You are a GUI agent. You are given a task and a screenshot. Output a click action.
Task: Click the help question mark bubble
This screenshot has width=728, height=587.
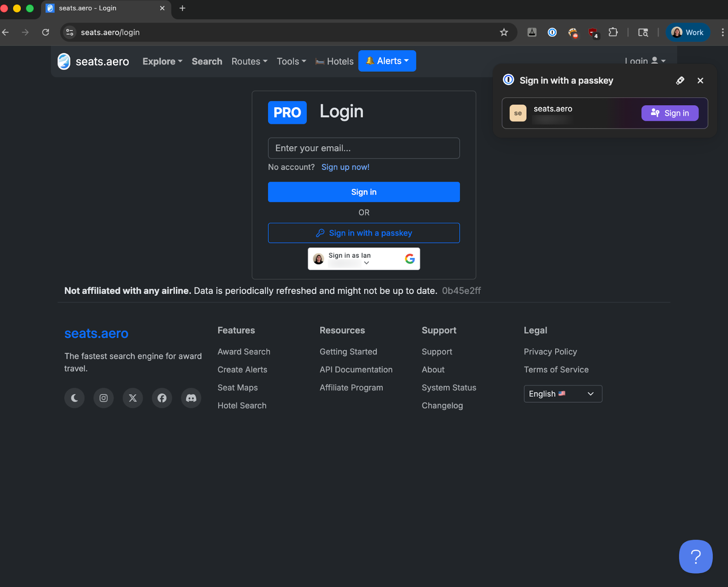tap(696, 556)
